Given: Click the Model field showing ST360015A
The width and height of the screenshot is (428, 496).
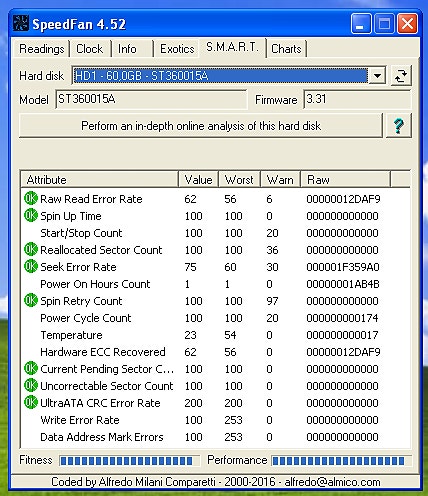Looking at the screenshot, I should pyautogui.click(x=151, y=99).
